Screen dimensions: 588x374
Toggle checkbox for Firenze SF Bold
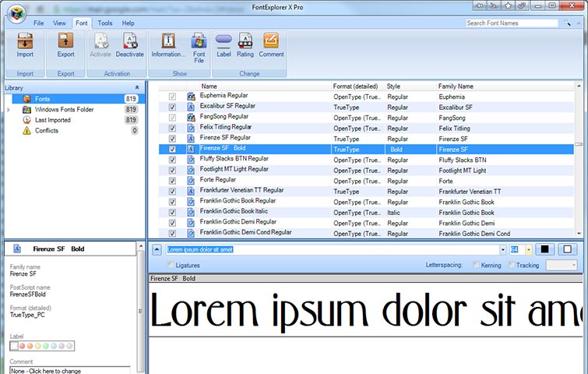coord(172,149)
